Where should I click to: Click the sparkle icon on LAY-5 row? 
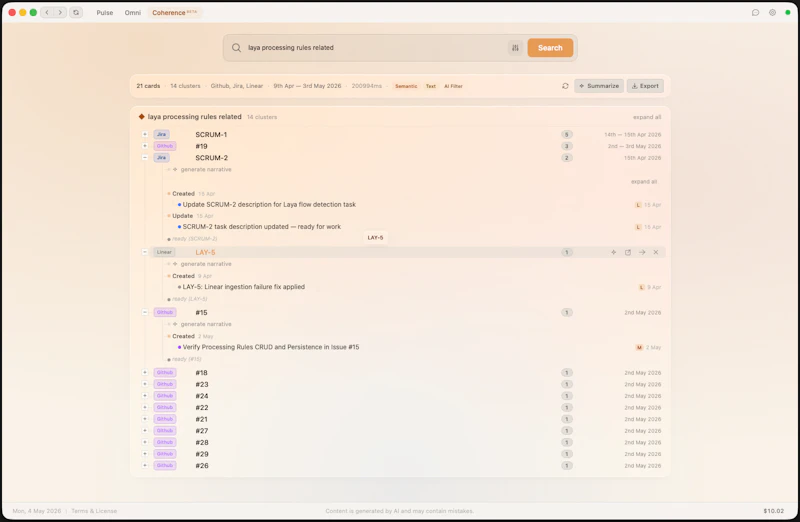pyautogui.click(x=614, y=252)
